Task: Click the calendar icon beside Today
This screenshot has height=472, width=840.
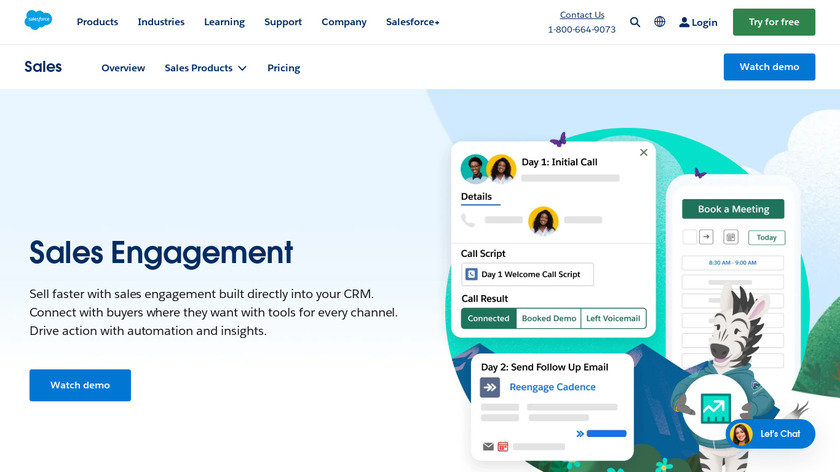Action: pyautogui.click(x=731, y=237)
